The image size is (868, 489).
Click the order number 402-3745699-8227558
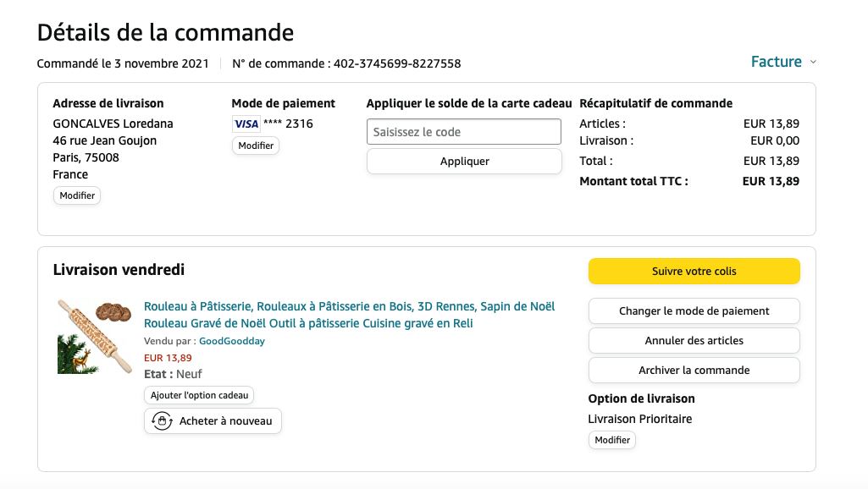tap(397, 63)
